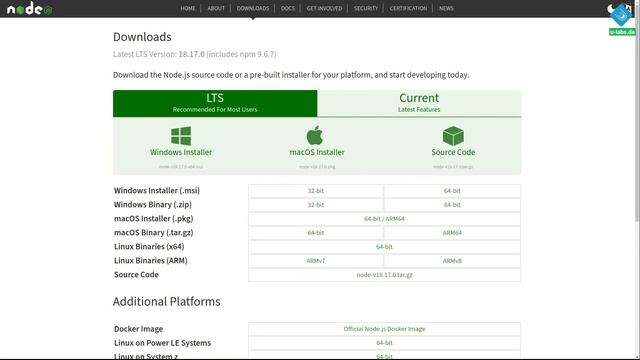Screen dimensions: 640x360
Task: Download via the Windows Installer icon
Action: [181, 136]
